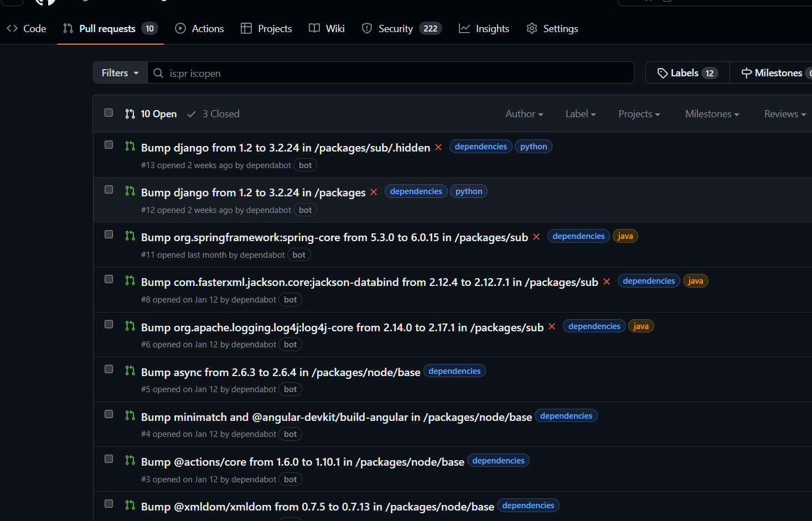Image resolution: width=812 pixels, height=521 pixels.
Task: Check the box for django .hidden PR
Action: (109, 145)
